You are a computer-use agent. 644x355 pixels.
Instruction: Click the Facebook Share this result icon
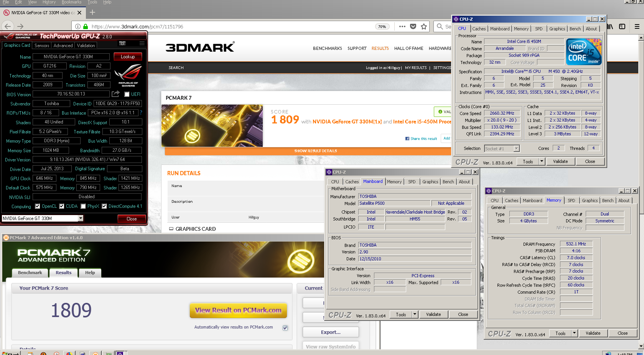click(407, 138)
